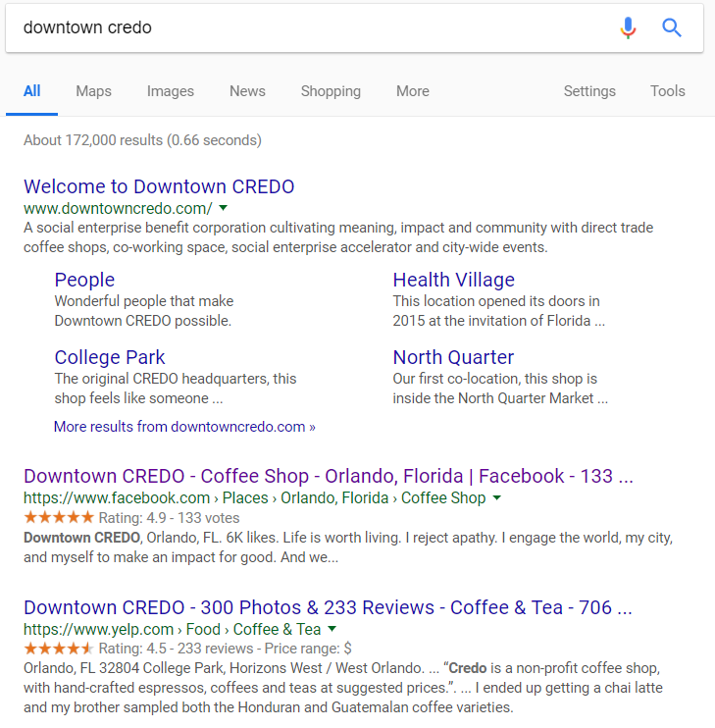The height and width of the screenshot is (728, 715).
Task: Click the search box containing 'downtown credo'
Action: [x=354, y=27]
